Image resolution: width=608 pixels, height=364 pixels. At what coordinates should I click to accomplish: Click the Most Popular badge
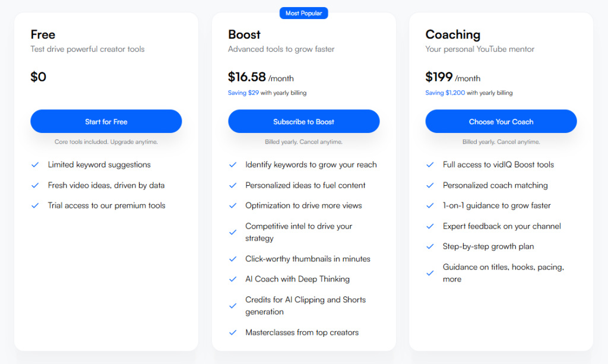(x=303, y=12)
